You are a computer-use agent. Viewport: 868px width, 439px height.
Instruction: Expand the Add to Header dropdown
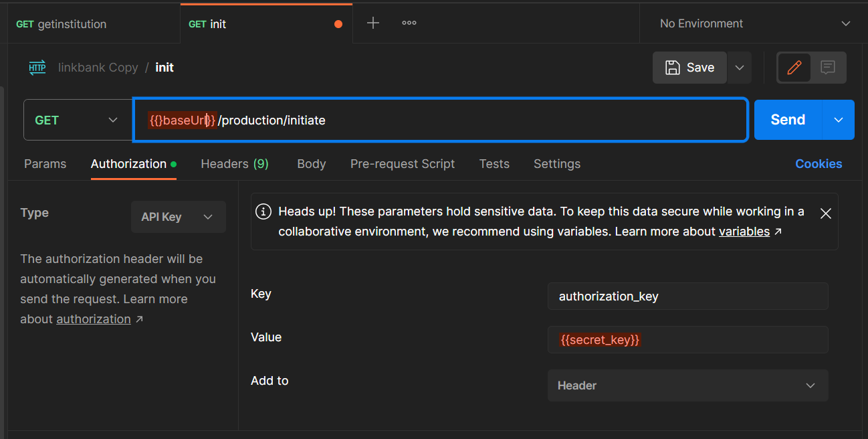pyautogui.click(x=687, y=385)
